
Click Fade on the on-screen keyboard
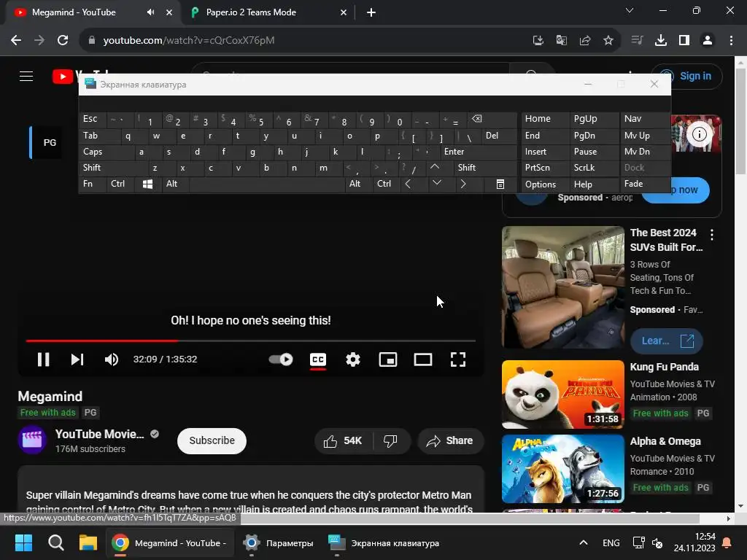coord(645,184)
